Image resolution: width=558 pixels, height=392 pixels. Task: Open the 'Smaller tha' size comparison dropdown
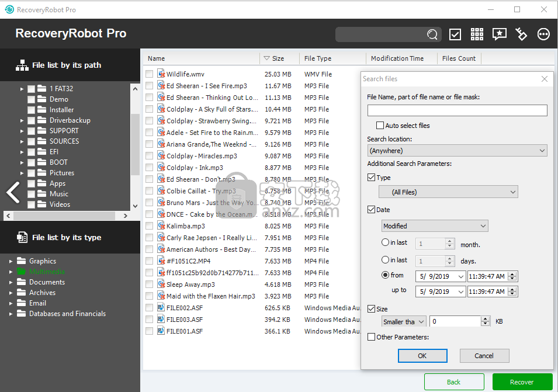pos(404,321)
